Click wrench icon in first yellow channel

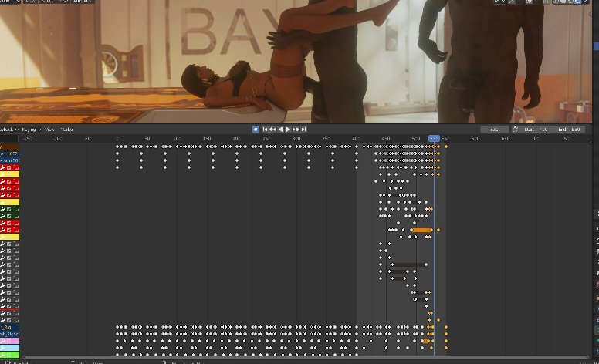tap(2, 174)
